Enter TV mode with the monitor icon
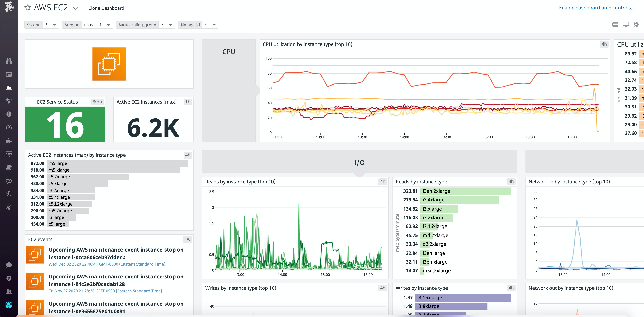The image size is (644, 317). click(626, 25)
